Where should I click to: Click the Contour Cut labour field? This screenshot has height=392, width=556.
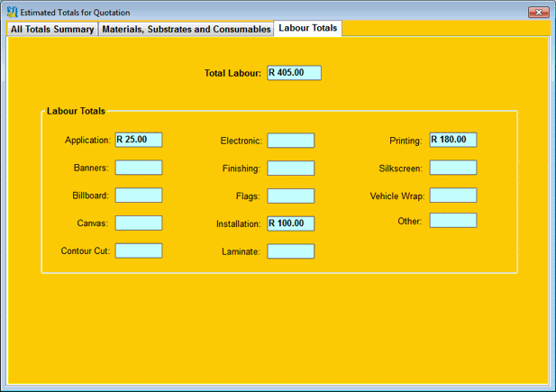tap(139, 251)
